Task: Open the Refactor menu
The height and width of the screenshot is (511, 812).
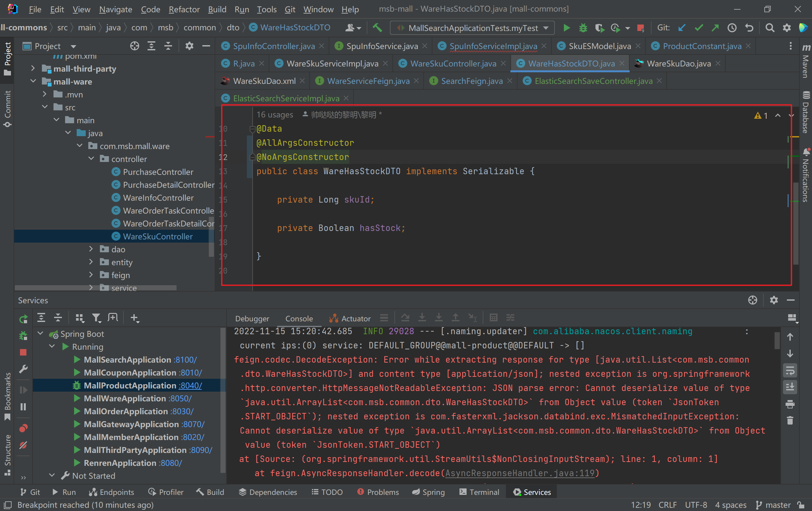Action: pos(184,9)
